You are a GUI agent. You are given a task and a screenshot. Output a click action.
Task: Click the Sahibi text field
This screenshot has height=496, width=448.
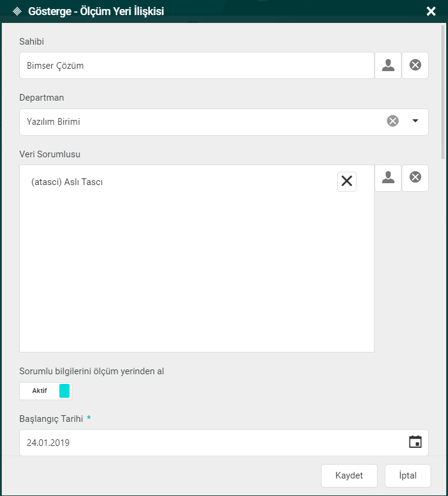pyautogui.click(x=196, y=66)
